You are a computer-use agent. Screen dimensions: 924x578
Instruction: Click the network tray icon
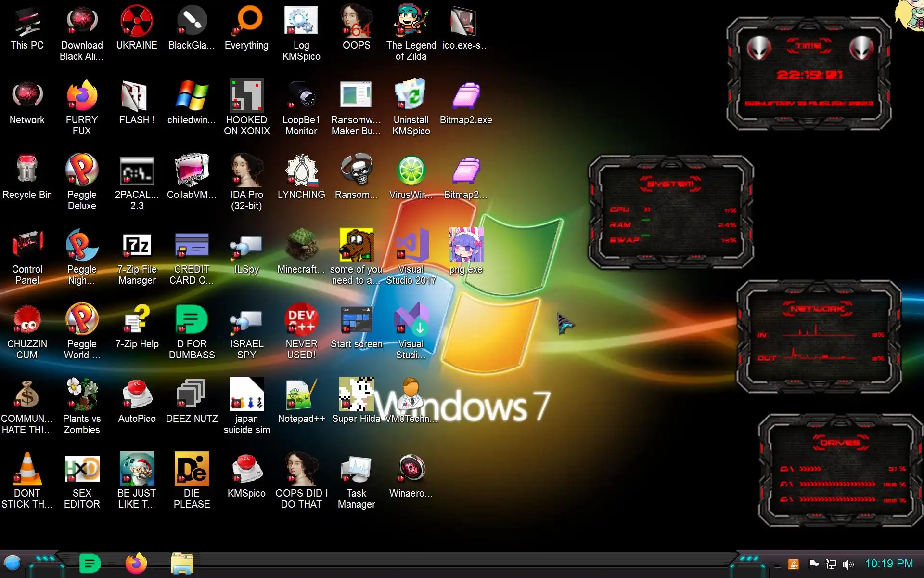(831, 564)
